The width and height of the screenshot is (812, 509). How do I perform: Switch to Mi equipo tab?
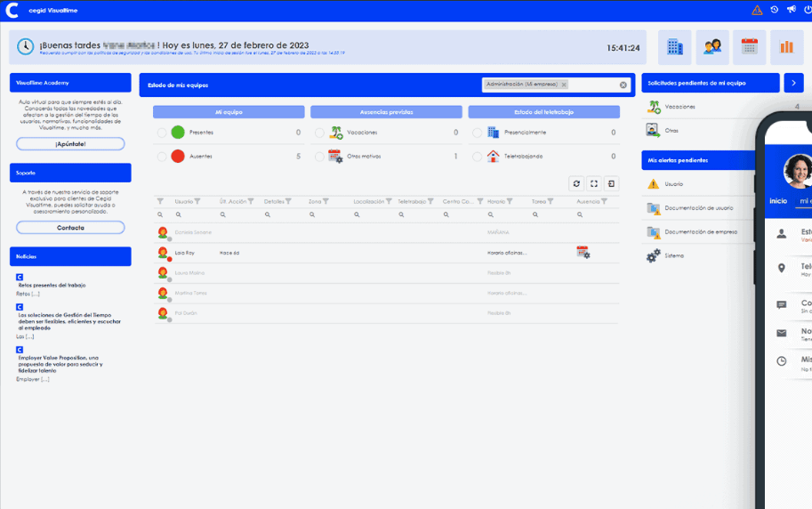[x=229, y=112]
